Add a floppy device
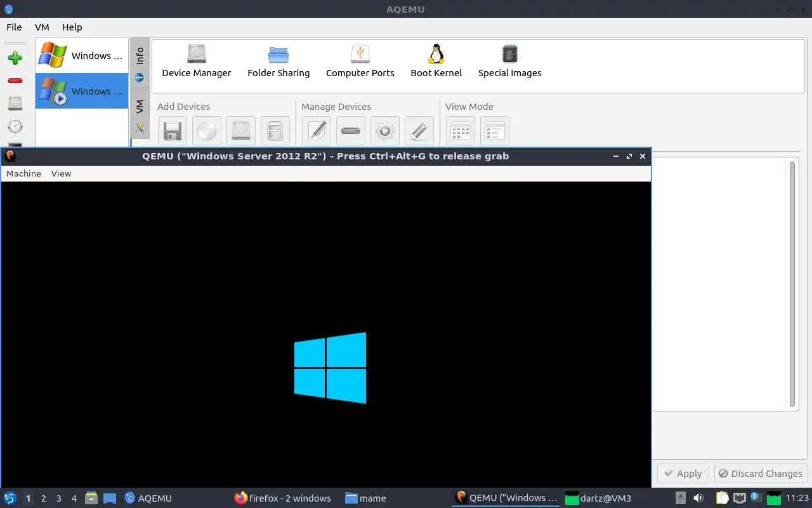The height and width of the screenshot is (508, 812). click(x=173, y=131)
